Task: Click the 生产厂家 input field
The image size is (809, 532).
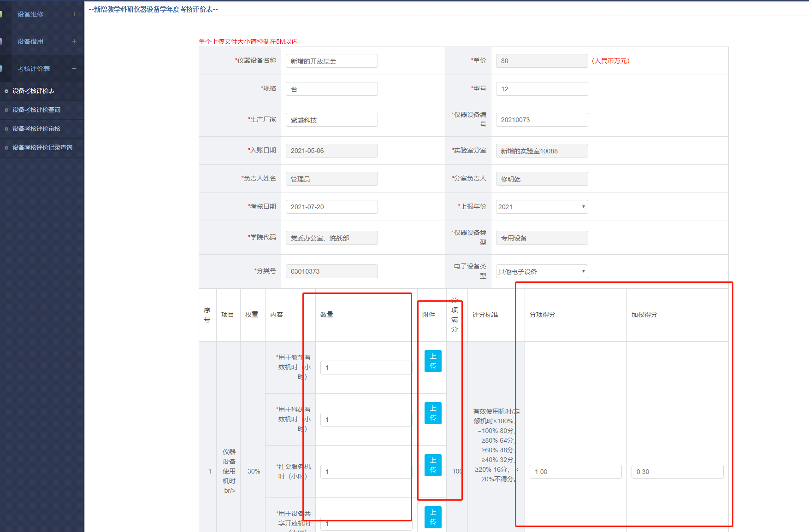Action: click(x=331, y=120)
